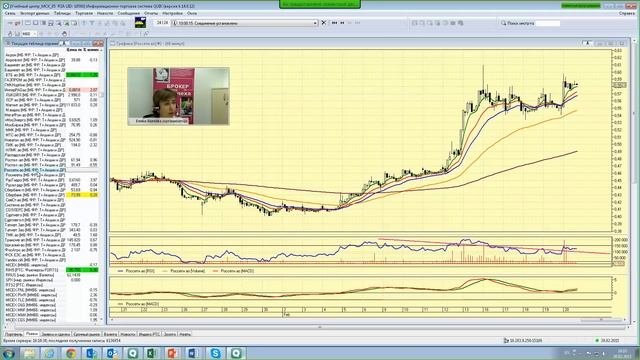
Task: Switch to the Заявки и сделки tab
Action: [x=56, y=334]
